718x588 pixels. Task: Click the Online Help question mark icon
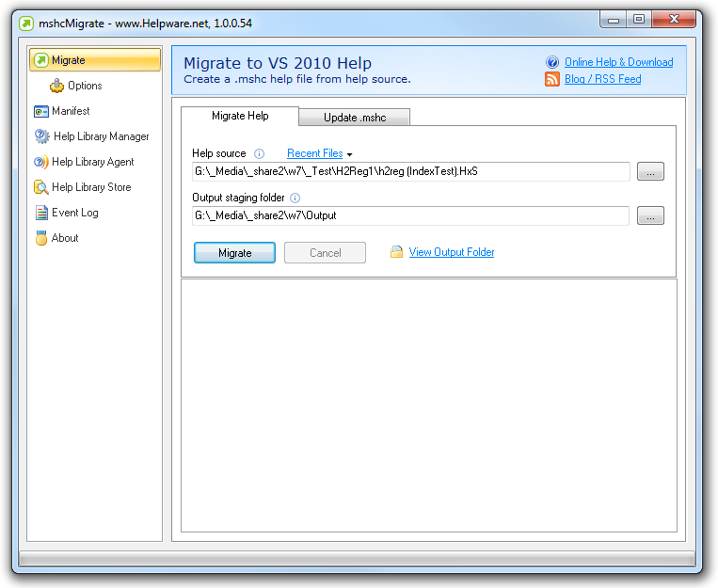pyautogui.click(x=552, y=62)
